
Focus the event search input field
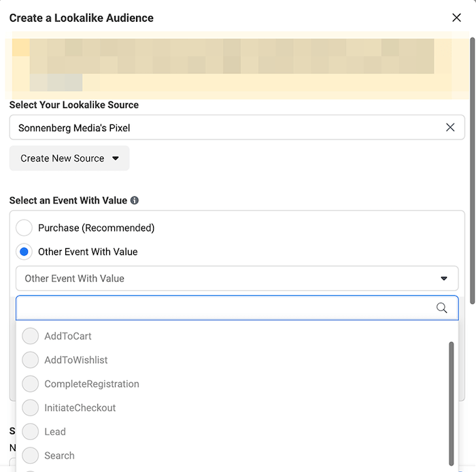coord(237,308)
